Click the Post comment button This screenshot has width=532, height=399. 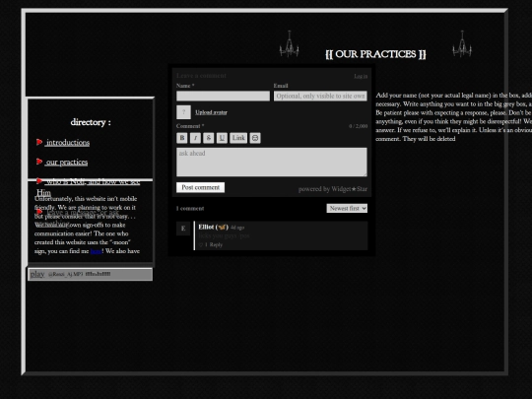[201, 187]
